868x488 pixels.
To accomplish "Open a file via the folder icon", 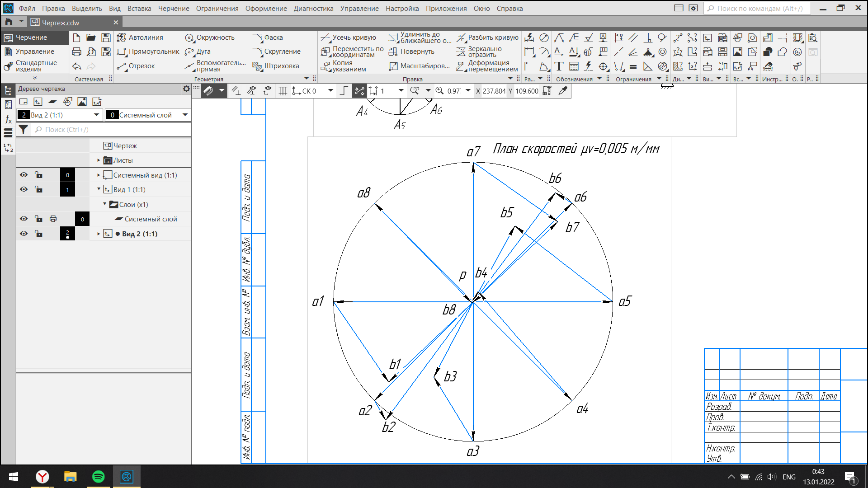I will pyautogui.click(x=91, y=38).
